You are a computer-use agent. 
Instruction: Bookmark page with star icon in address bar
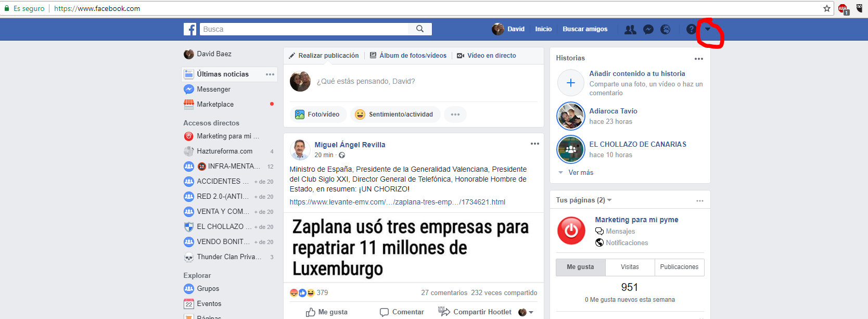tap(827, 8)
